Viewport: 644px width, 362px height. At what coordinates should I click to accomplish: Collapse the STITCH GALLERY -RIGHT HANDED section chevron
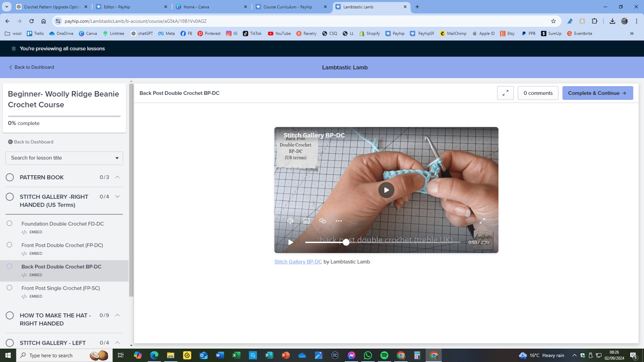click(x=117, y=197)
